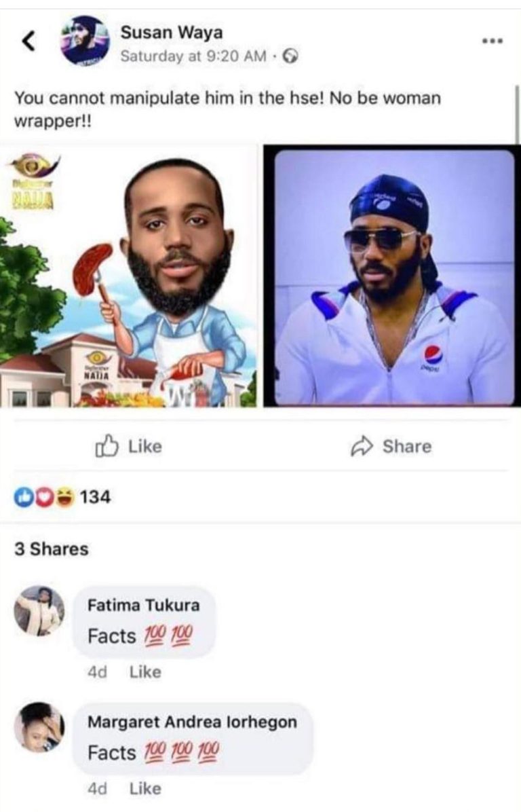Open the three-dot post options menu

(492, 41)
